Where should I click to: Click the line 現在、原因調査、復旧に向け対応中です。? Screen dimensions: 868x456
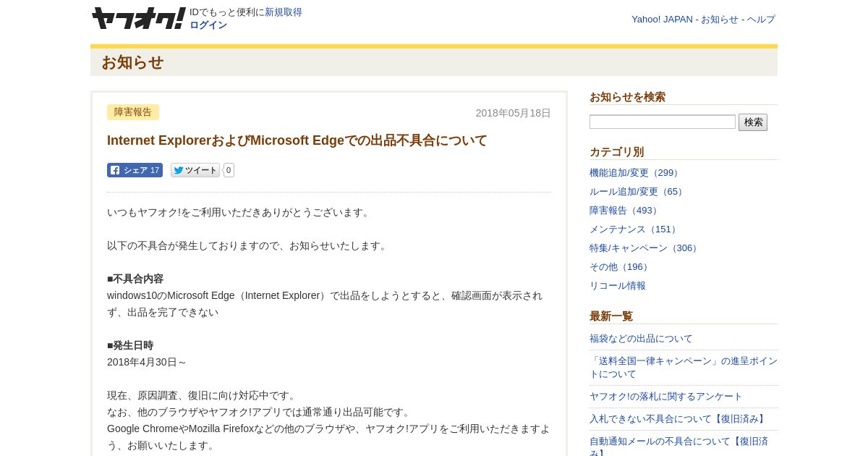tap(203, 395)
